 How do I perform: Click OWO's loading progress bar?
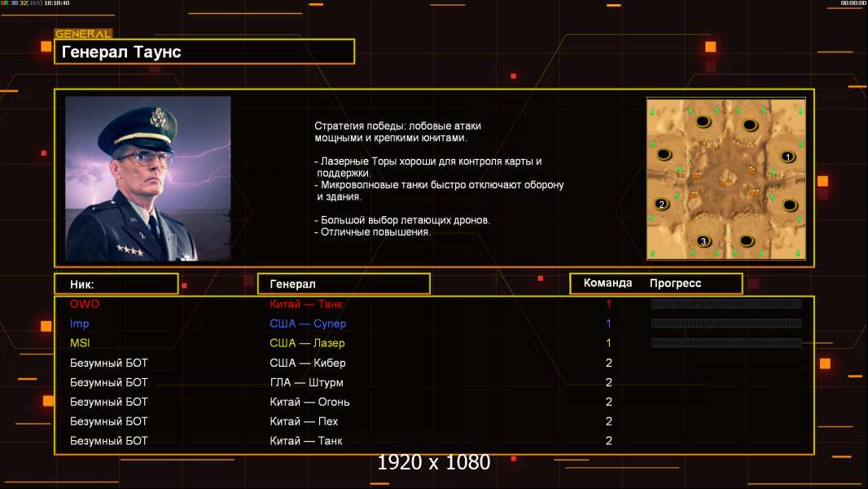point(726,303)
